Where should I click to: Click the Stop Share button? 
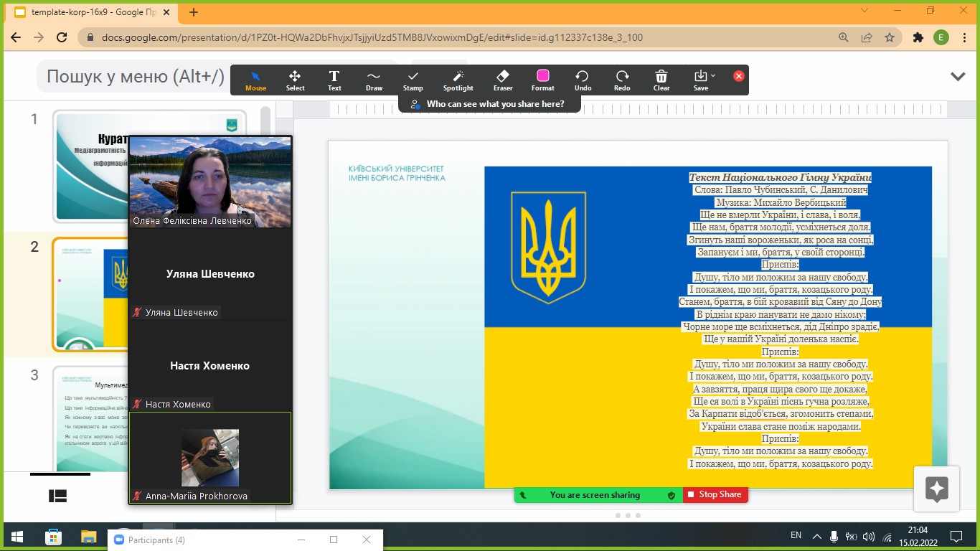[x=715, y=495]
